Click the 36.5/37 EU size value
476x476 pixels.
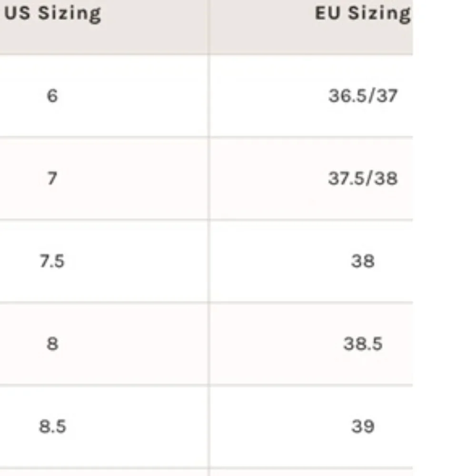tap(363, 96)
